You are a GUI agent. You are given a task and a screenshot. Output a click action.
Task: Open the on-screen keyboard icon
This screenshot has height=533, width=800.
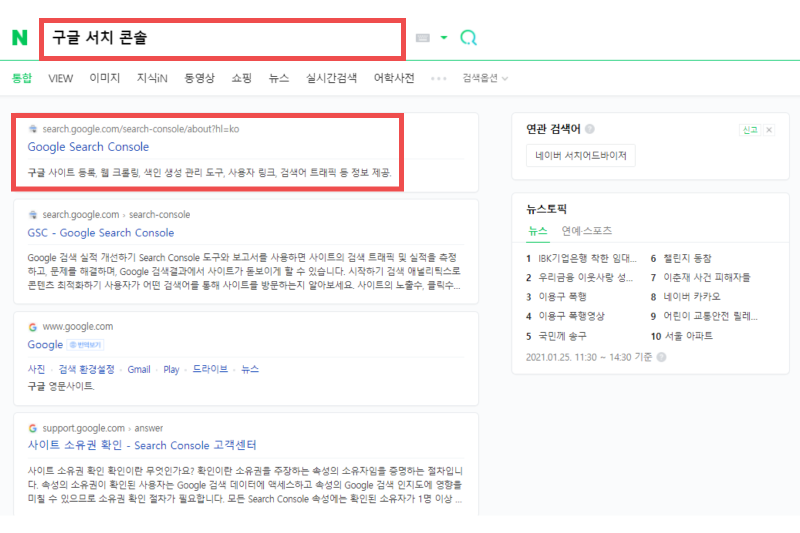point(422,38)
